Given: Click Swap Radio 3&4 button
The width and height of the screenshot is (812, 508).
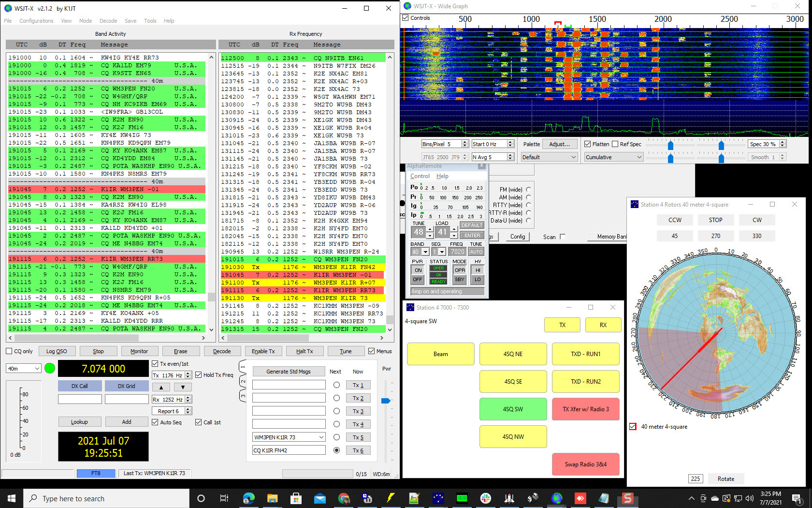Looking at the screenshot, I should [x=585, y=464].
